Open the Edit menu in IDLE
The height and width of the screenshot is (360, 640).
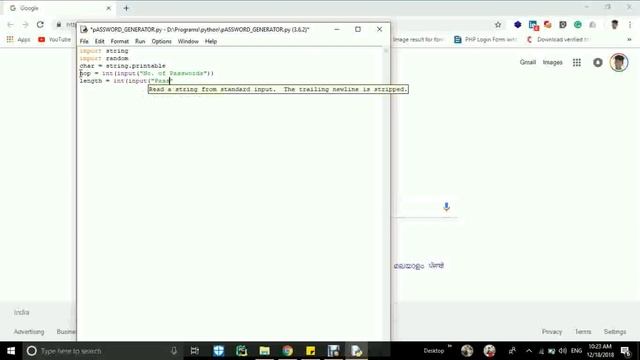[100, 41]
